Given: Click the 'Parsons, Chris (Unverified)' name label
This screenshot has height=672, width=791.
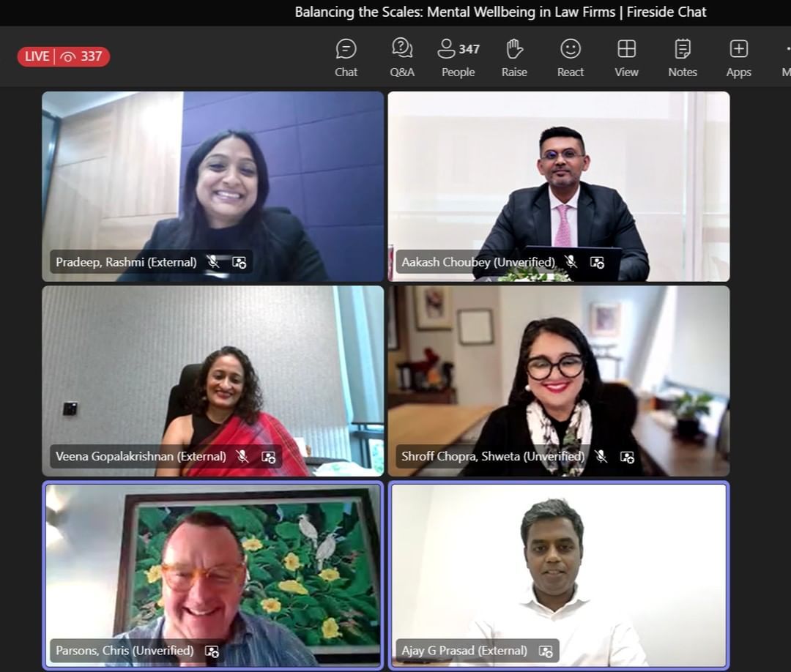Looking at the screenshot, I should (x=125, y=651).
